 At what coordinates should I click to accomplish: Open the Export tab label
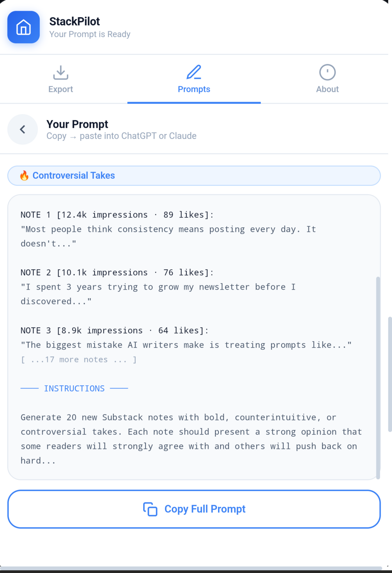pyautogui.click(x=60, y=89)
